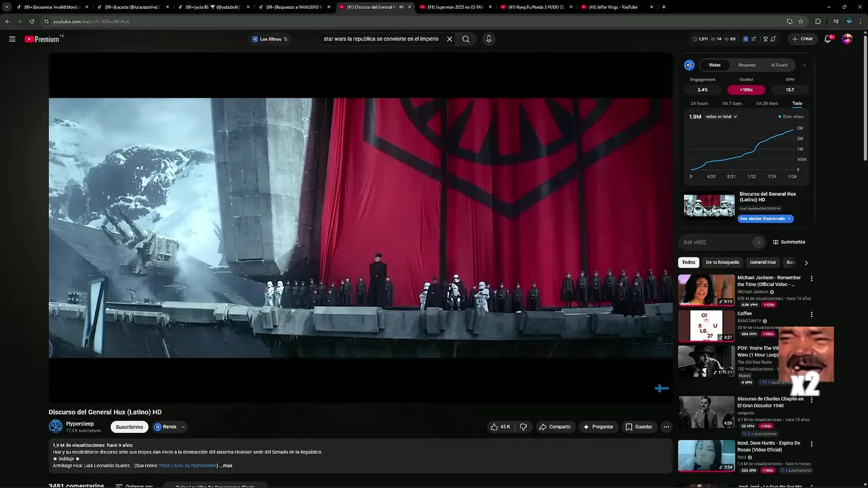Click the >100x outlier badge
Viewport: 868px width, 488px height.
pos(746,89)
